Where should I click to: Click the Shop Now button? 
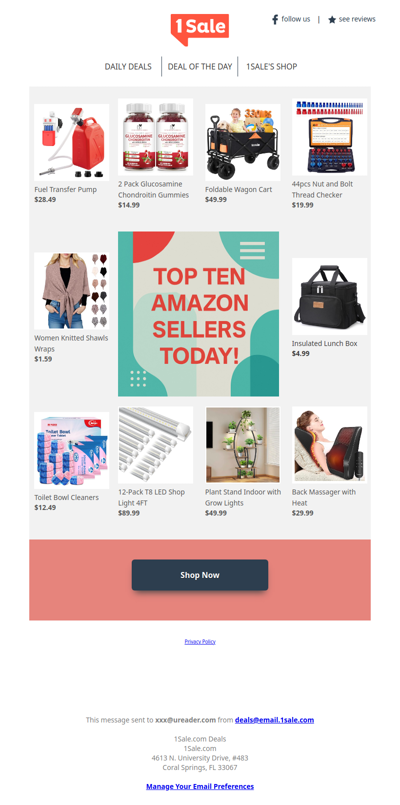click(200, 575)
